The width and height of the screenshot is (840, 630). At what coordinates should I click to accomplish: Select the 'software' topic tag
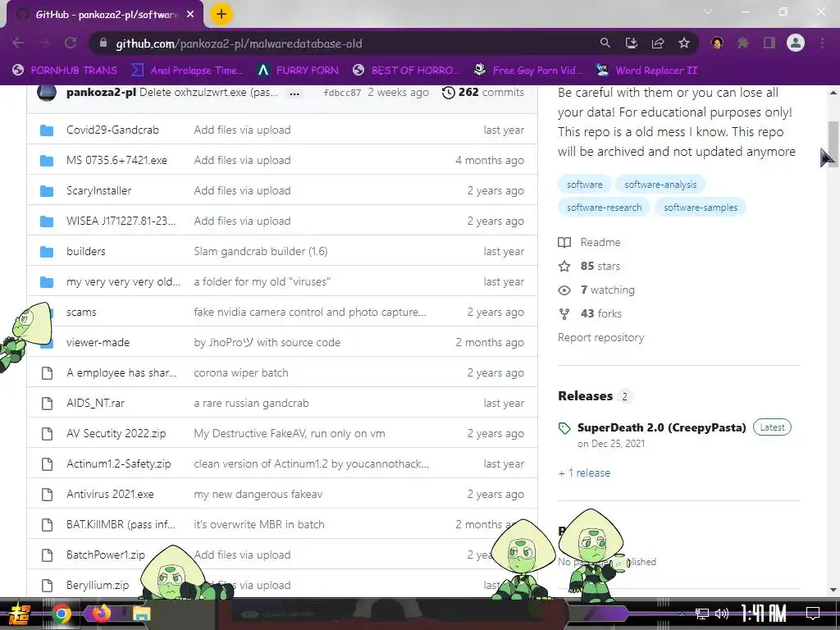584,185
